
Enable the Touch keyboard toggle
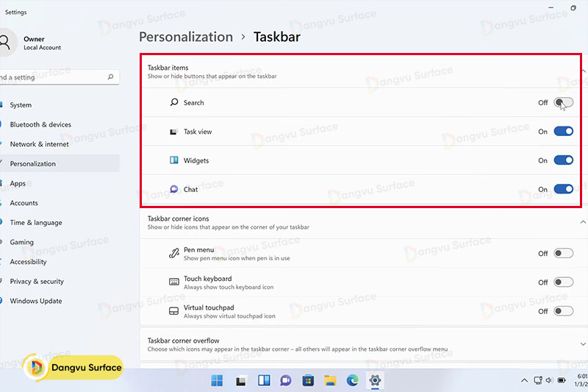(563, 282)
